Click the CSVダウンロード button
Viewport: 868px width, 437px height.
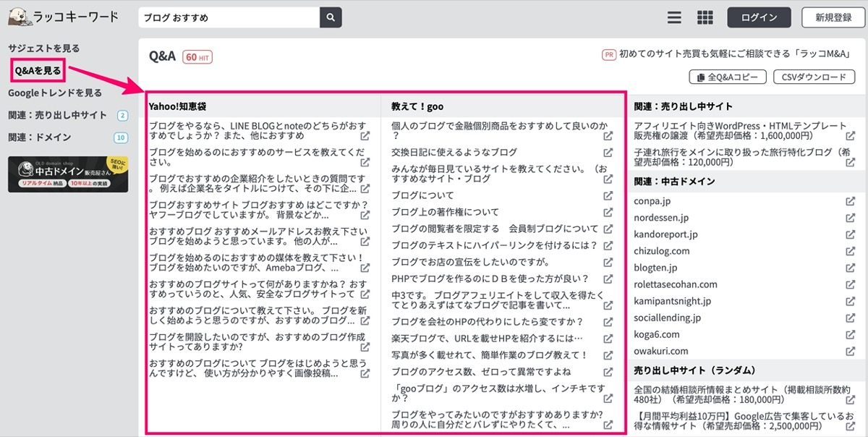tap(814, 77)
